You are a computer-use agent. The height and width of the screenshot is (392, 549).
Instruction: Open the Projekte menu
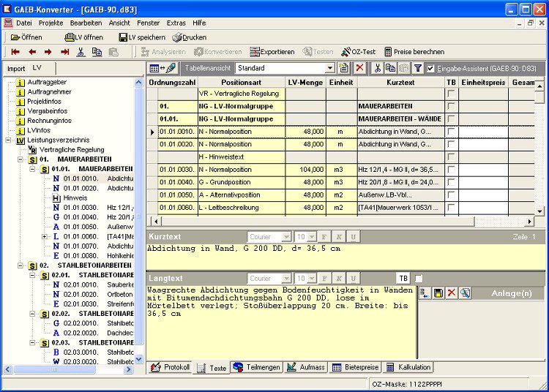tap(51, 23)
